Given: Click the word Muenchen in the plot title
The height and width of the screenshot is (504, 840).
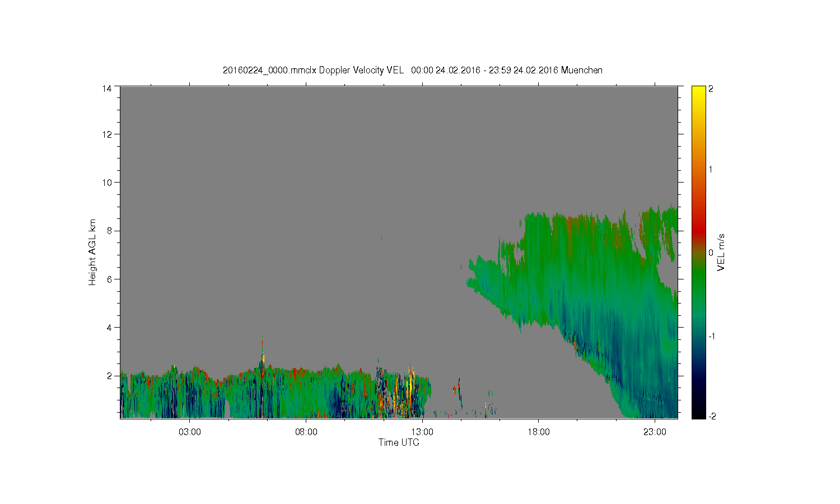Looking at the screenshot, I should pos(582,70).
